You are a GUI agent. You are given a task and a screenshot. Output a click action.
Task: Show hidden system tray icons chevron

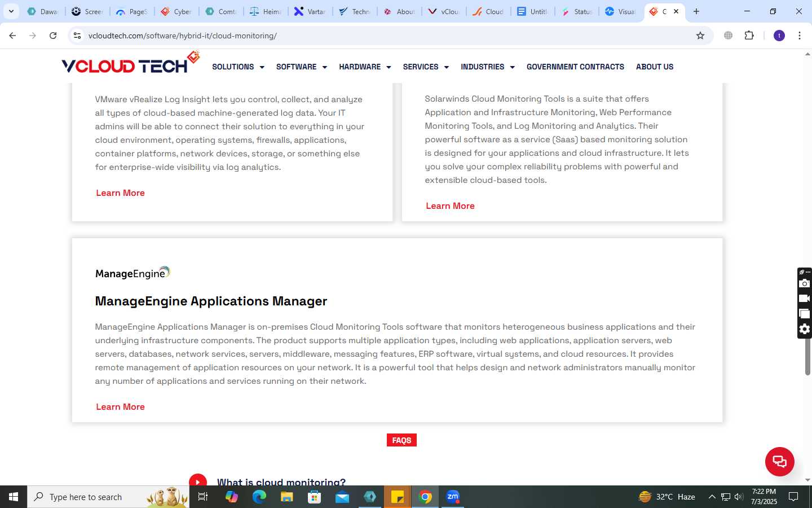click(x=712, y=497)
